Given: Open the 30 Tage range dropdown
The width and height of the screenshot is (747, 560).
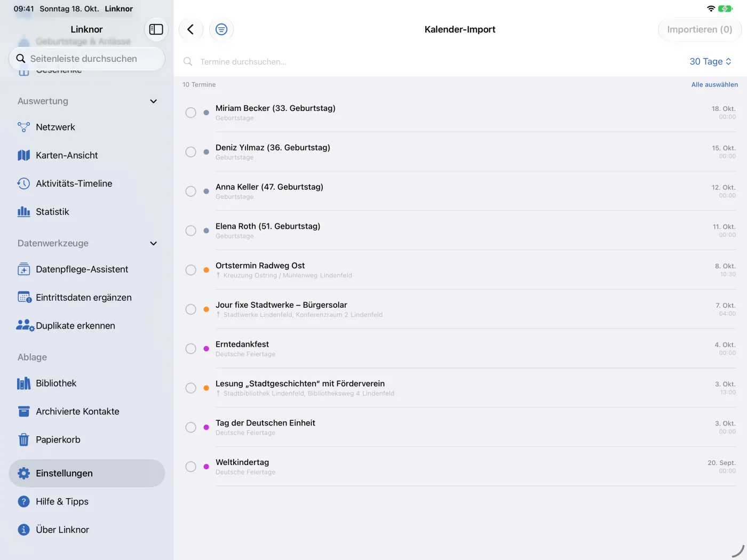Looking at the screenshot, I should (x=710, y=61).
